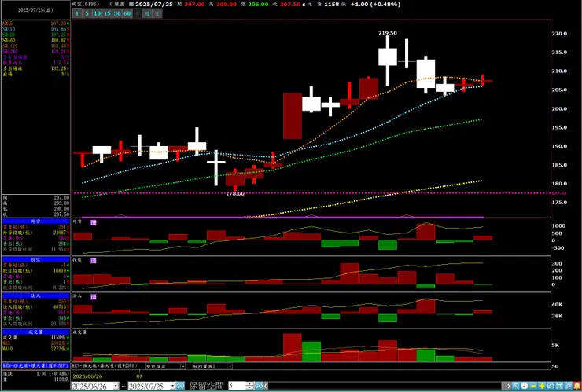
Task: Zoom out with the yellow minus icon
Action: [533, 386]
